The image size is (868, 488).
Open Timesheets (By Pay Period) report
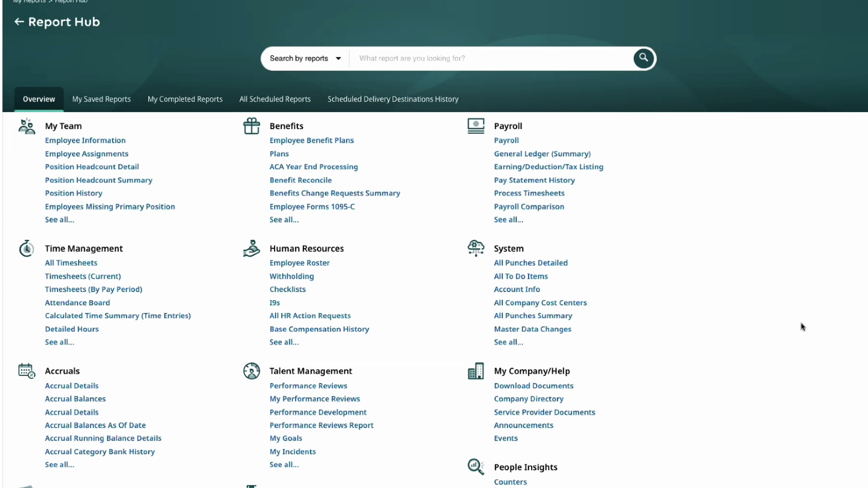pos(94,289)
